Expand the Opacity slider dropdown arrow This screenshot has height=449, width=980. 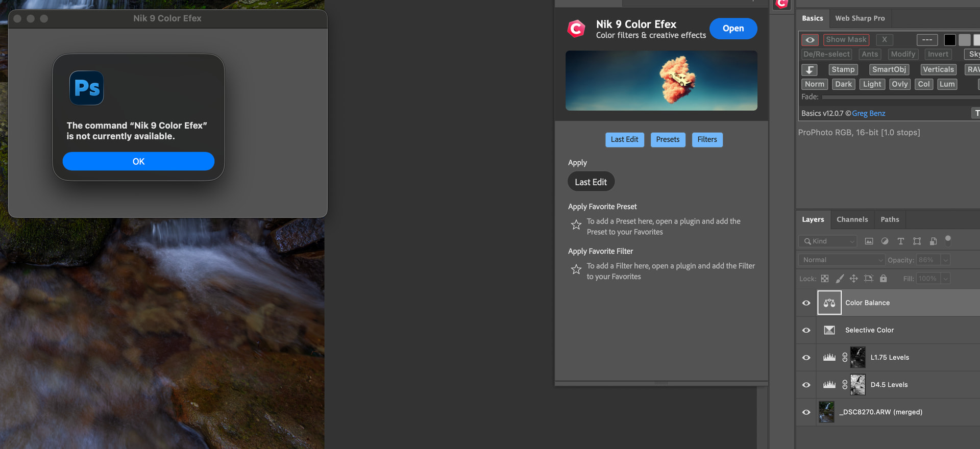point(945,260)
